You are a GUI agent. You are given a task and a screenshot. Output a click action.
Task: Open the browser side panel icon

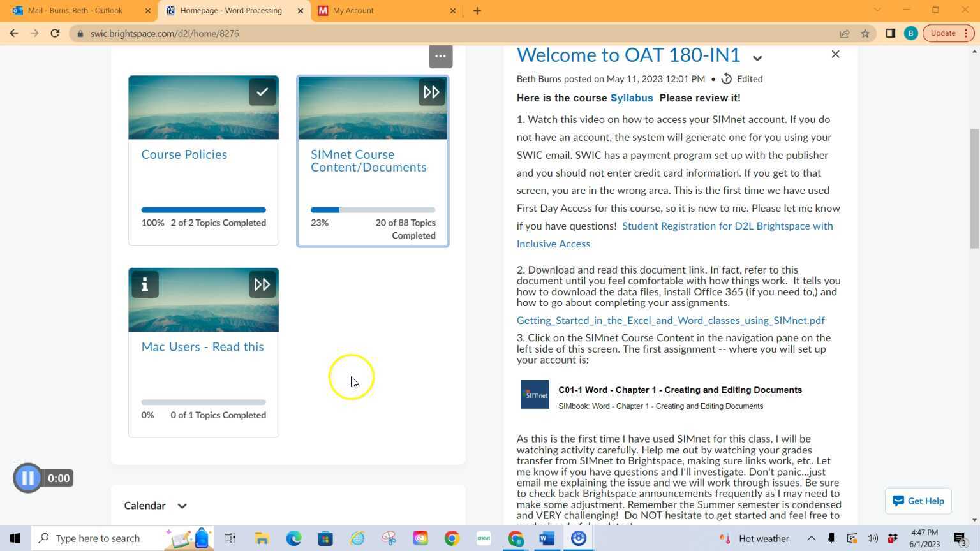click(x=889, y=33)
